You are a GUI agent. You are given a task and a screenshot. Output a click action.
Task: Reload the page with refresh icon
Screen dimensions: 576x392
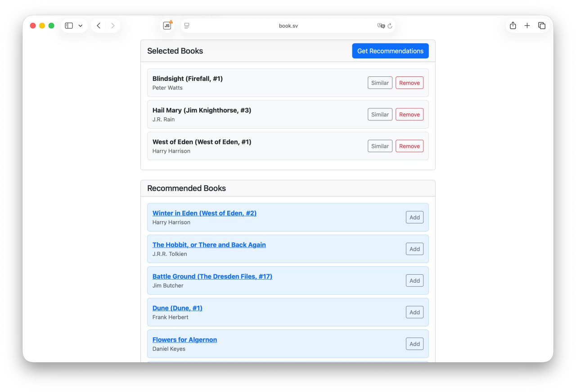pos(390,26)
